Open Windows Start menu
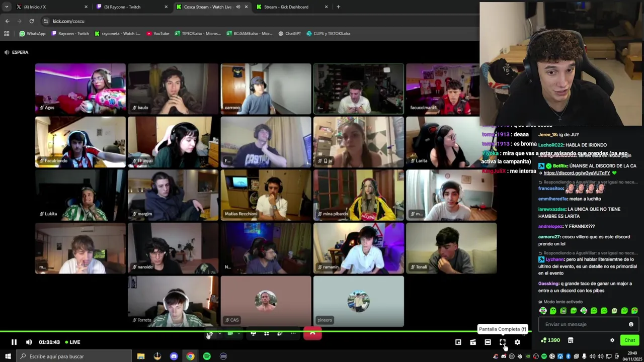644x362 pixels. pyautogui.click(x=8, y=356)
